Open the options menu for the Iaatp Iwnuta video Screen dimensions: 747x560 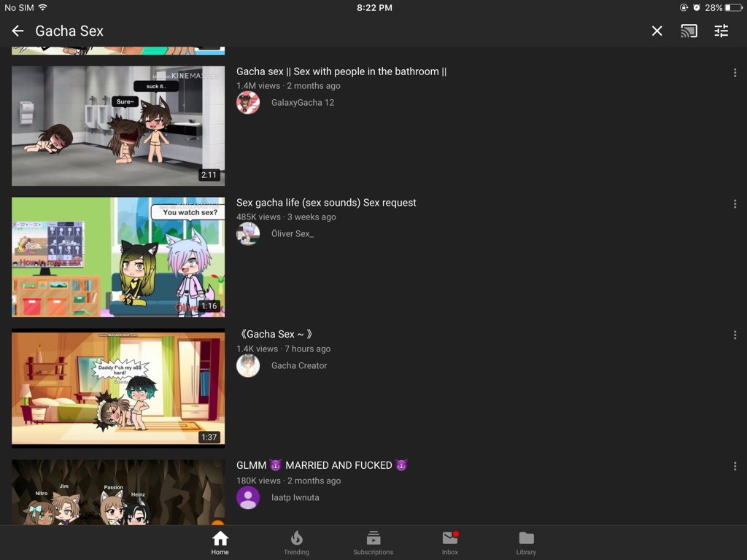click(735, 466)
